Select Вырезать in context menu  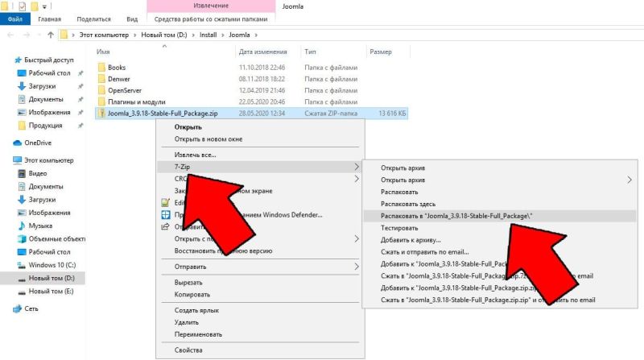point(188,283)
